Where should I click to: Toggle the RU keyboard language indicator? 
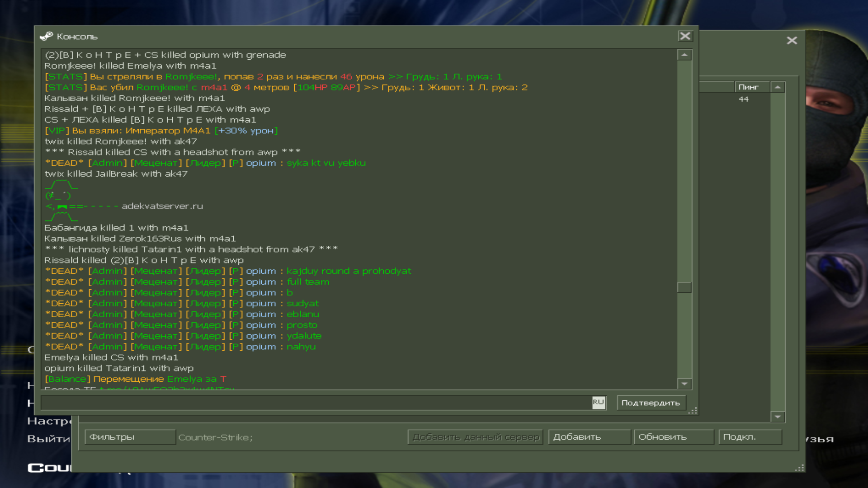click(598, 402)
